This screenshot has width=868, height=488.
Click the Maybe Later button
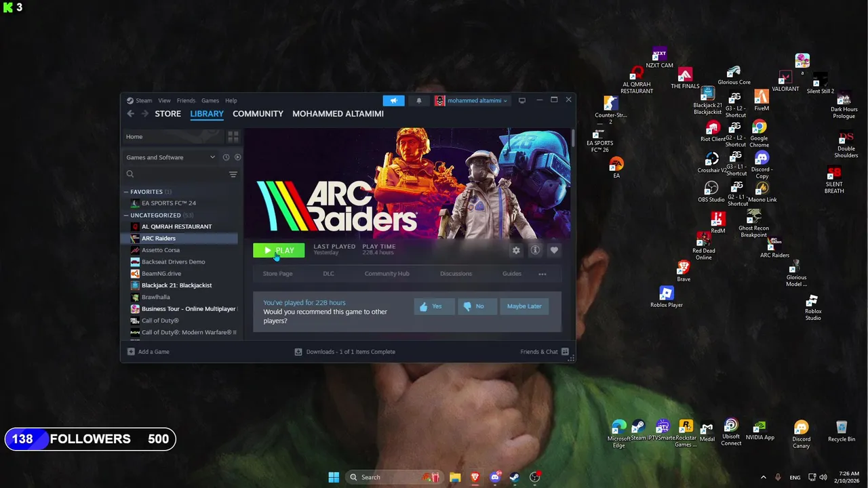[524, 306]
